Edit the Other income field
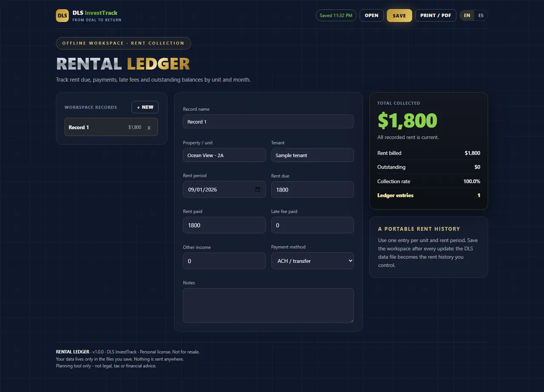This screenshot has height=392, width=544. (x=224, y=261)
